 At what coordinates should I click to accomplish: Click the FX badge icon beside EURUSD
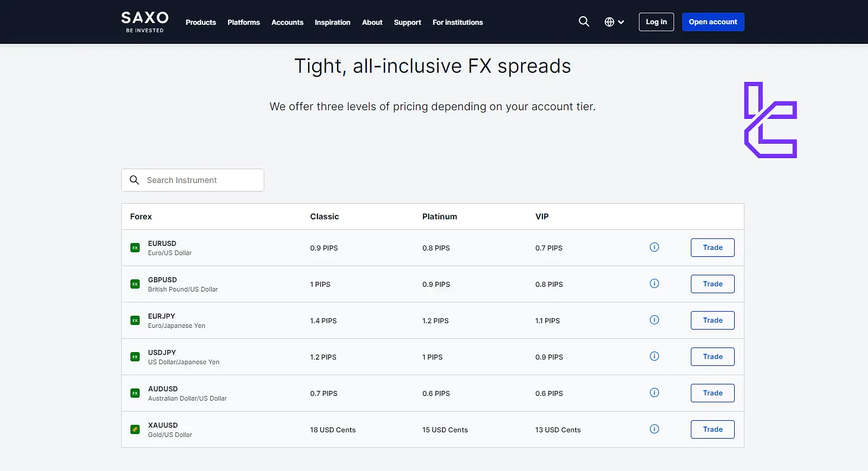point(135,248)
